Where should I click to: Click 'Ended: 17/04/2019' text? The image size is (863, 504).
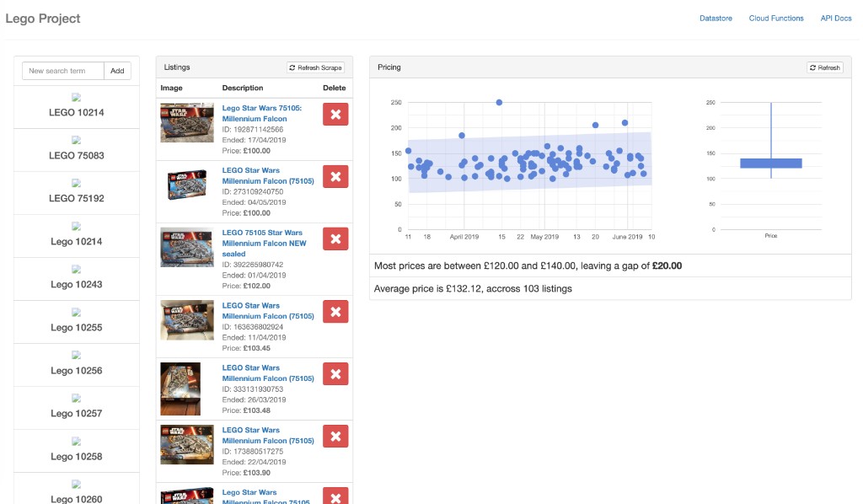click(x=254, y=140)
